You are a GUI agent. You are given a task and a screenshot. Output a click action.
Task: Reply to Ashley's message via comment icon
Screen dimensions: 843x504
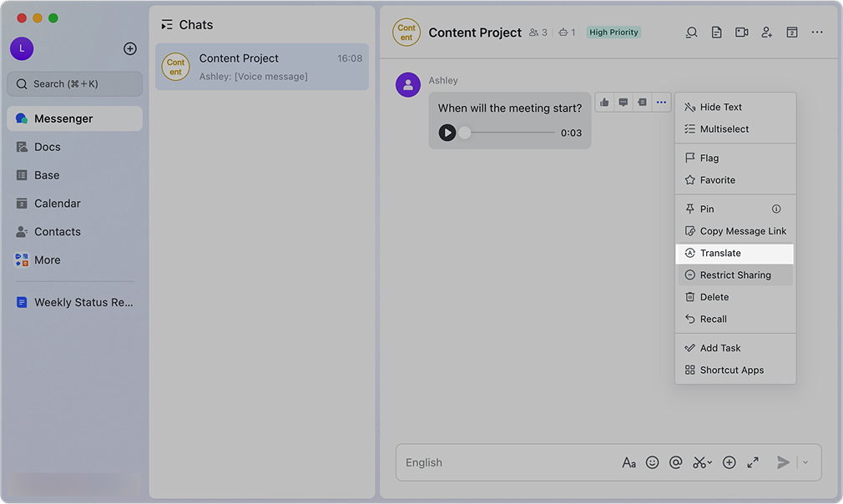point(623,103)
